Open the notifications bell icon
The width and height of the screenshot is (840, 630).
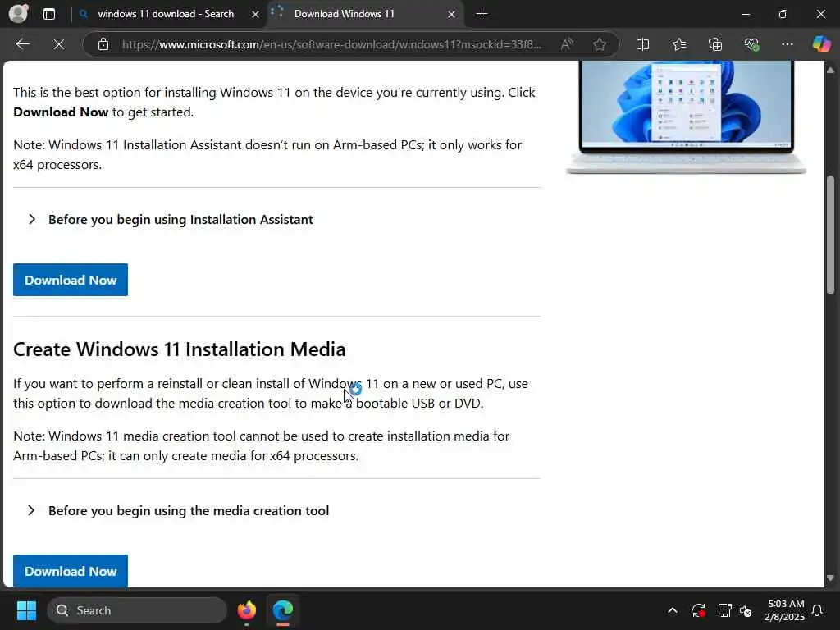pyautogui.click(x=818, y=610)
